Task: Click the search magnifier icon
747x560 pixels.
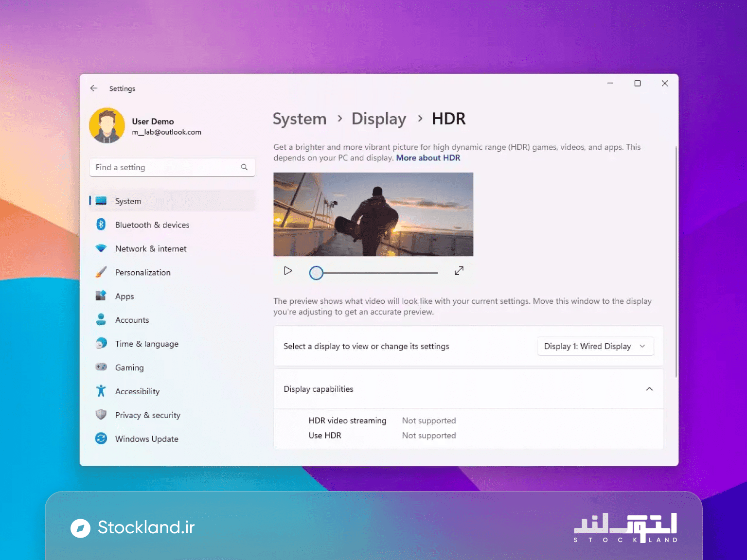Action: pyautogui.click(x=244, y=167)
